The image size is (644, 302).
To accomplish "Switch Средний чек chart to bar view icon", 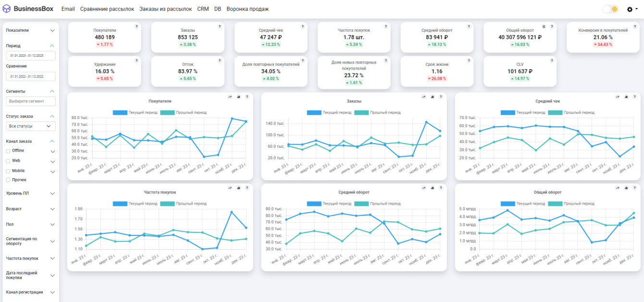I will pyautogui.click(x=626, y=97).
